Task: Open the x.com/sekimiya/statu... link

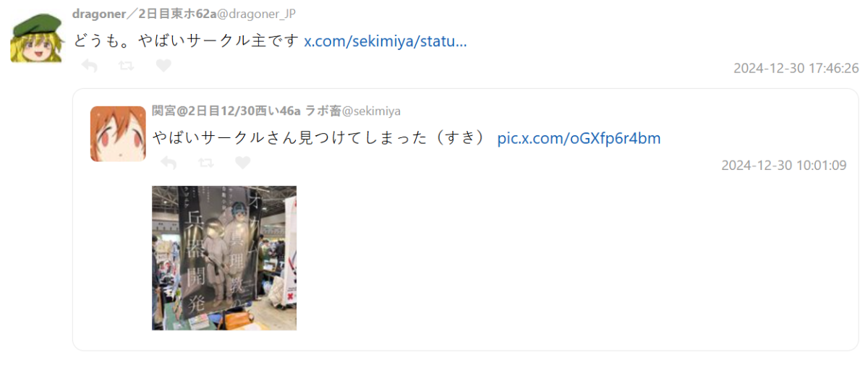Action: (386, 40)
